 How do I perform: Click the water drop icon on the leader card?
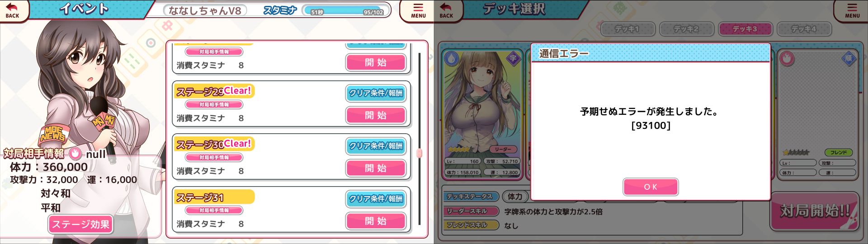click(x=452, y=58)
